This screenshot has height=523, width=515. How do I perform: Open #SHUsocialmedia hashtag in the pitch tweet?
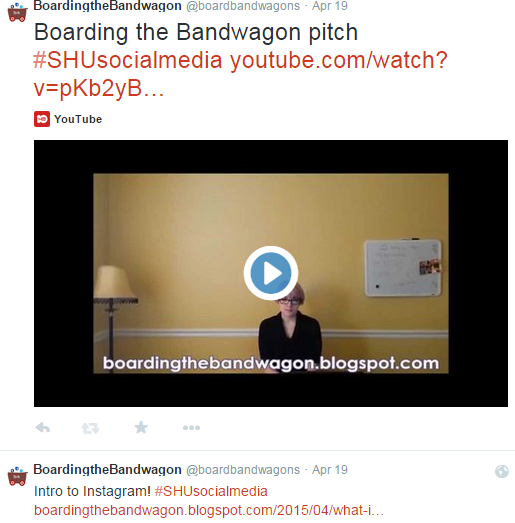(128, 60)
